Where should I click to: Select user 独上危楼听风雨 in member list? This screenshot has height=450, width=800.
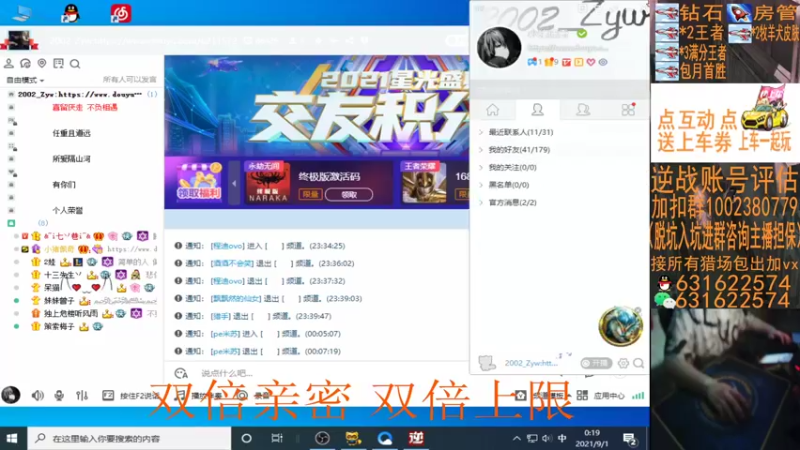pyautogui.click(x=70, y=313)
